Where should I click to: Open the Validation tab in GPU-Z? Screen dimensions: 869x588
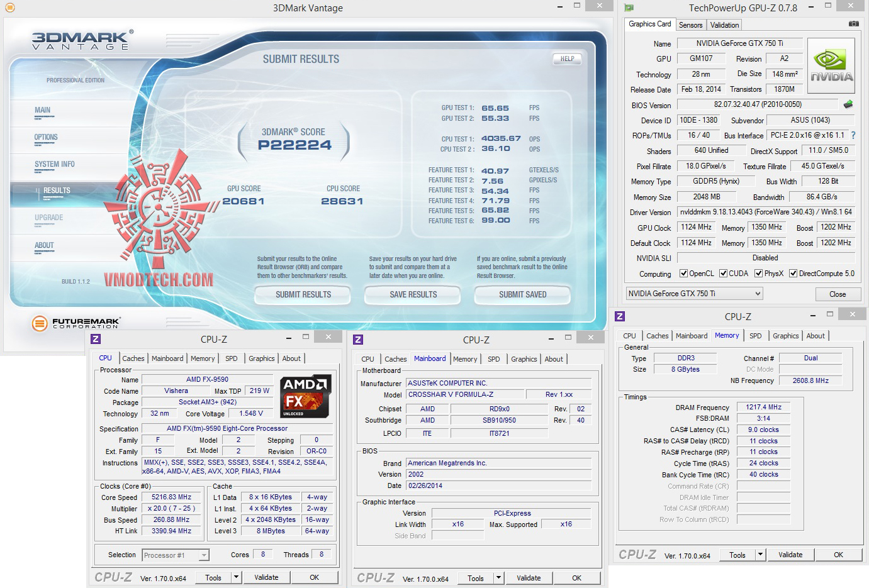(x=724, y=25)
